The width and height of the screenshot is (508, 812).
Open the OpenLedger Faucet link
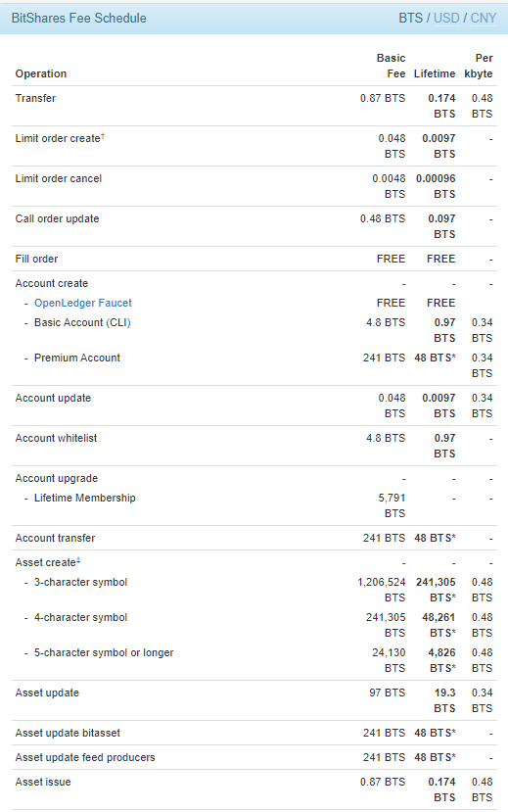(83, 303)
